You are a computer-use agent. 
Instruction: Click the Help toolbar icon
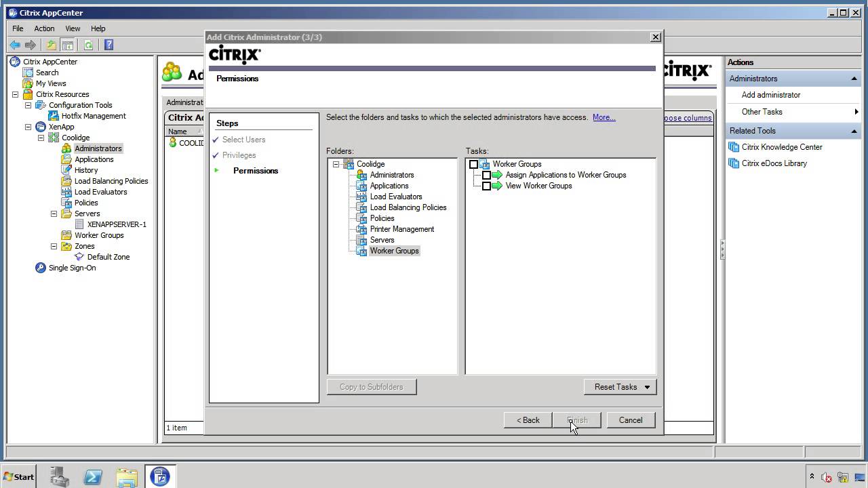pos(108,45)
